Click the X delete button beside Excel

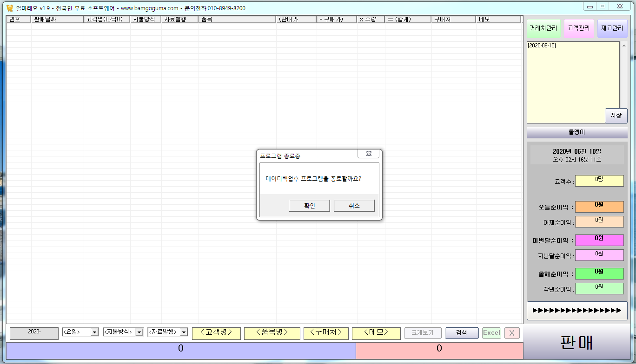tap(512, 333)
